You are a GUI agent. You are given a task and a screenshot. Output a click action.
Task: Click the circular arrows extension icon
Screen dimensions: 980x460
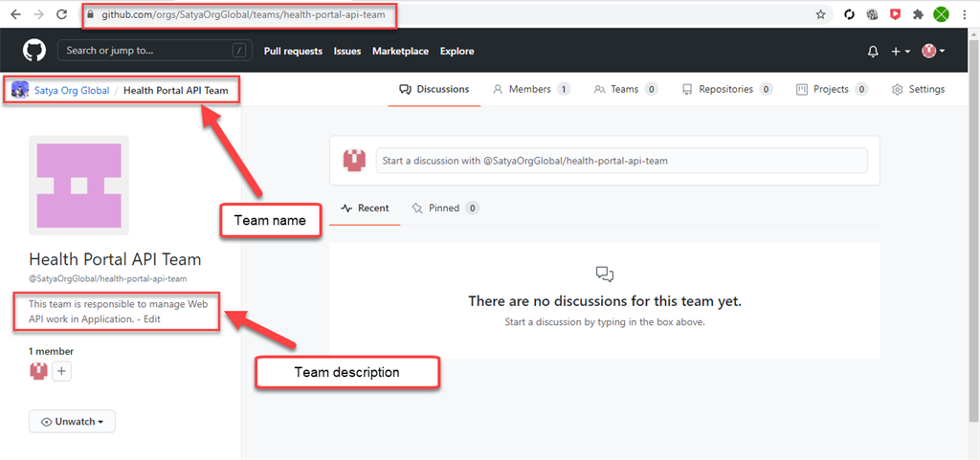point(849,14)
